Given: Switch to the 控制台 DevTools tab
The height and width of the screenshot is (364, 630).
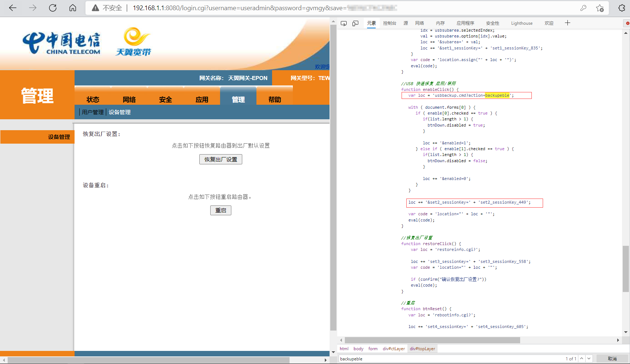Looking at the screenshot, I should coord(390,23).
